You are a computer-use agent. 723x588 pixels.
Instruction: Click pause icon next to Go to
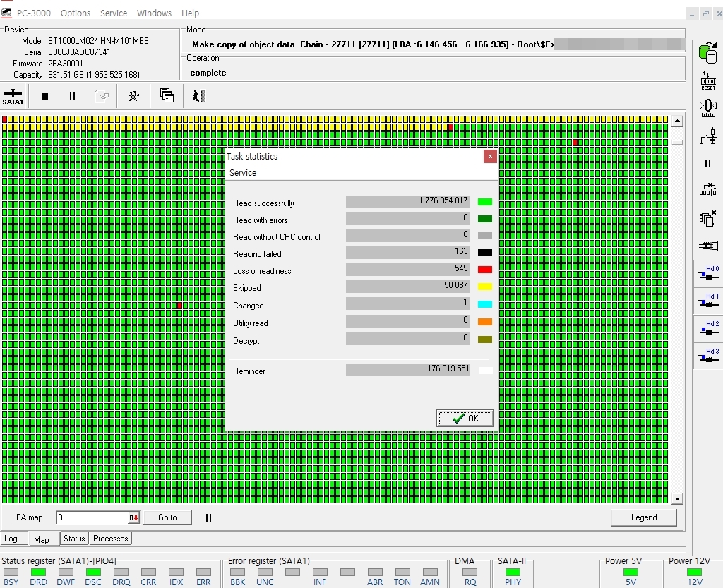tap(208, 517)
